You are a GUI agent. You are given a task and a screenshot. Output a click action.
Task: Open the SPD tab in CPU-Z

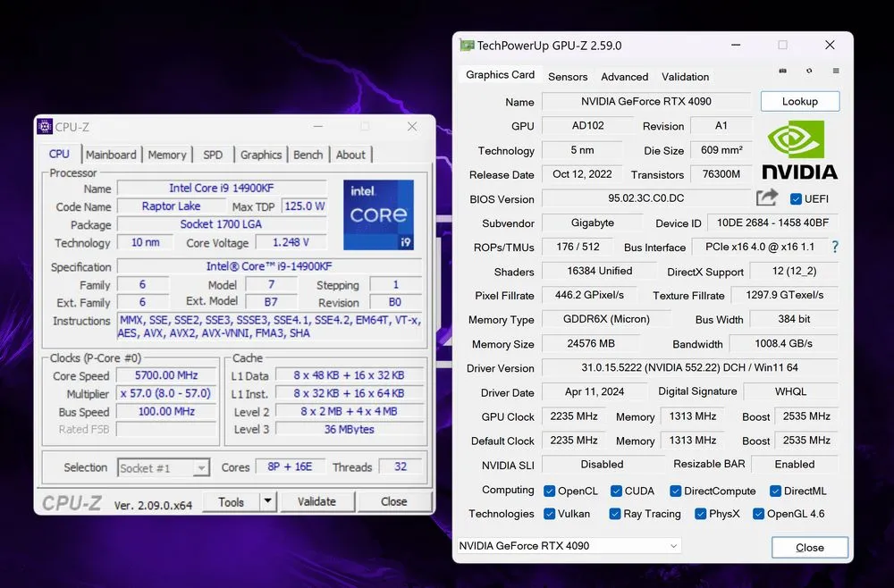click(213, 155)
